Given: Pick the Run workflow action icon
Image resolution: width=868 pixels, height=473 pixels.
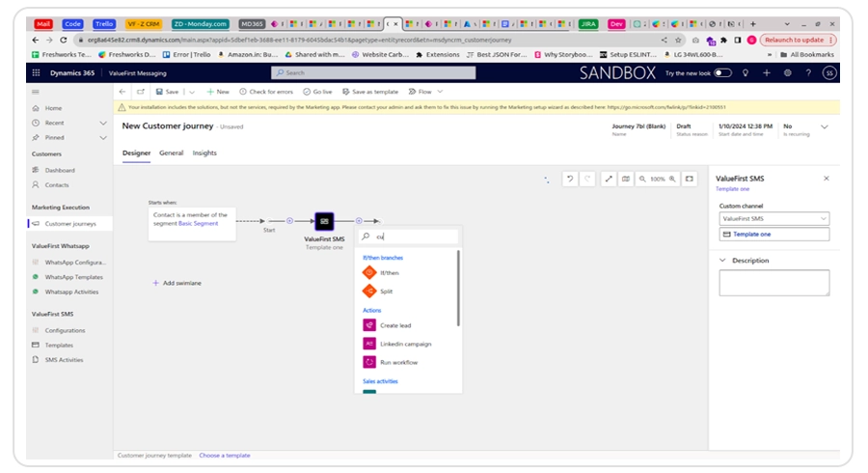Looking at the screenshot, I should (x=369, y=362).
